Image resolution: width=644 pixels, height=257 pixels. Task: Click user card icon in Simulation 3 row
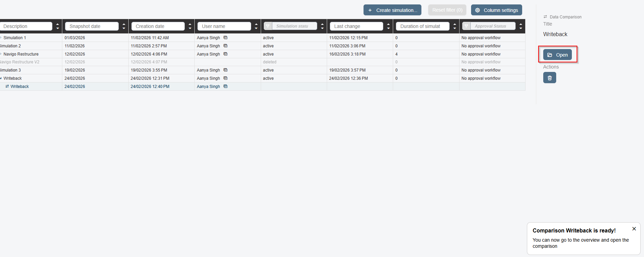pyautogui.click(x=225, y=70)
